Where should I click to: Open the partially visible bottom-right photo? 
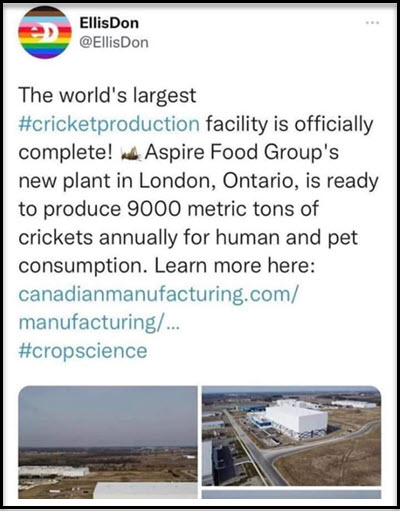(x=292, y=494)
